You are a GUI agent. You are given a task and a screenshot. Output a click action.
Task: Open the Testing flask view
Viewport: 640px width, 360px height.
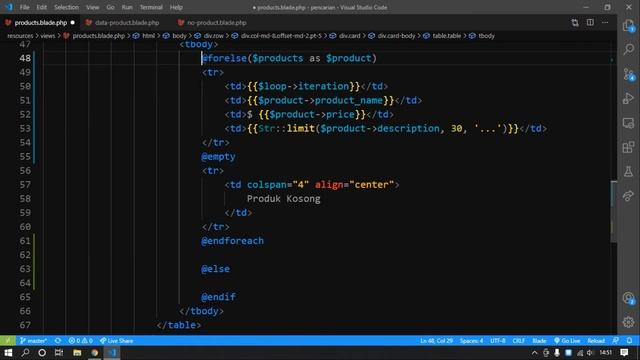[x=628, y=171]
